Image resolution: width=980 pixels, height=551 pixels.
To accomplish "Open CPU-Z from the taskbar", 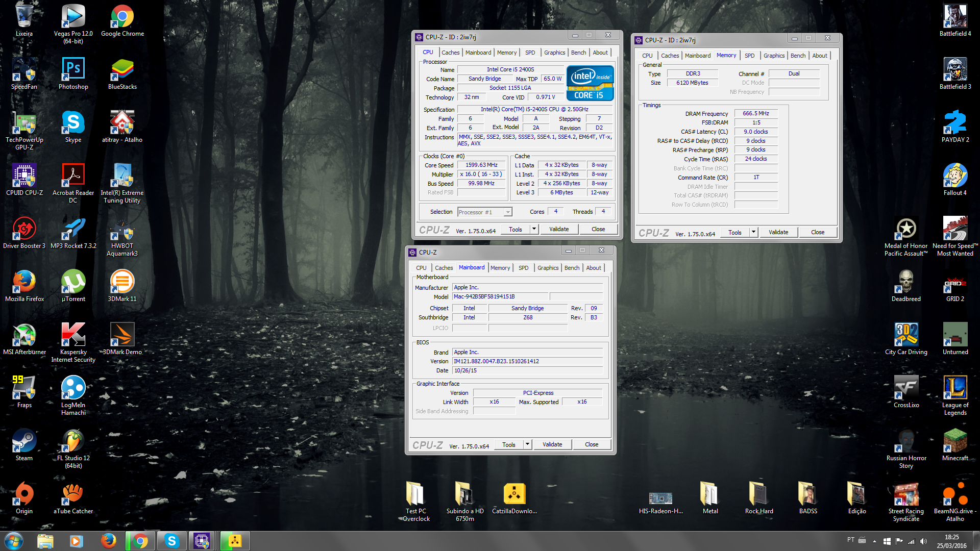I will (201, 541).
